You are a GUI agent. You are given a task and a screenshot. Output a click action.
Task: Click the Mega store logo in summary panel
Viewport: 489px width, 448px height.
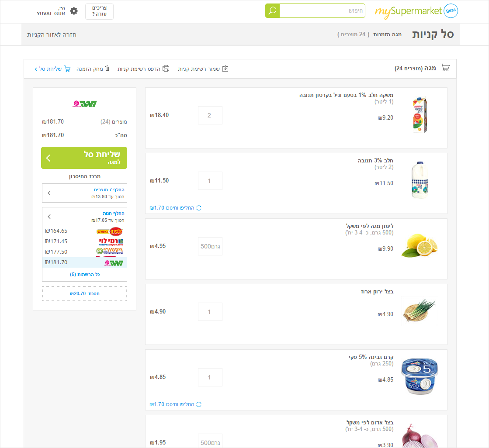coord(85,104)
